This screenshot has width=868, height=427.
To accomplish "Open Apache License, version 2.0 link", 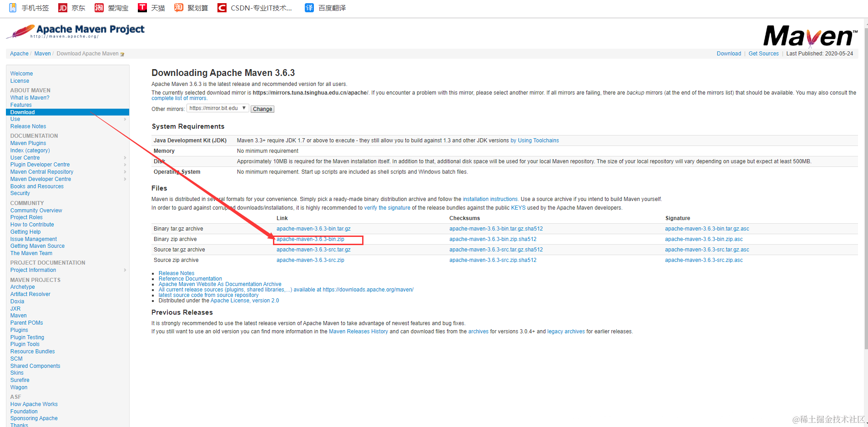I will [245, 301].
